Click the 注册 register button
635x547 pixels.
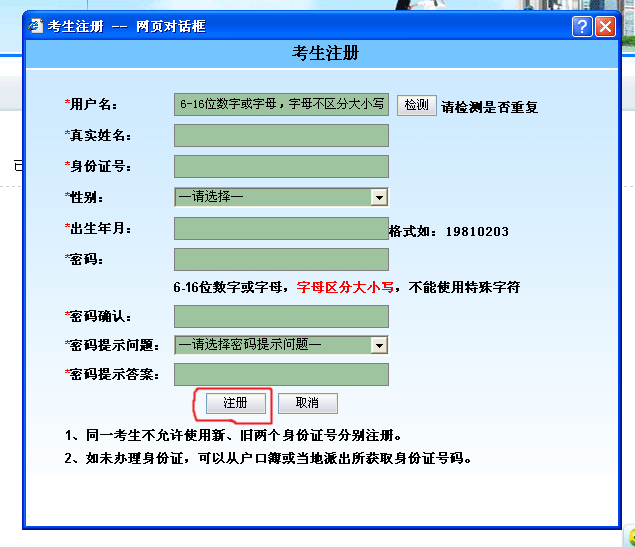pyautogui.click(x=236, y=403)
